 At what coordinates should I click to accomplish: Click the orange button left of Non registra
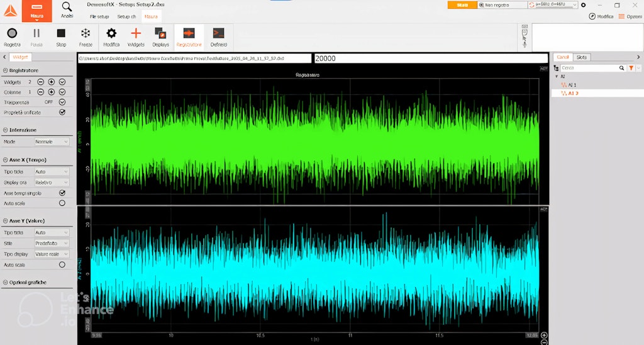coord(462,5)
